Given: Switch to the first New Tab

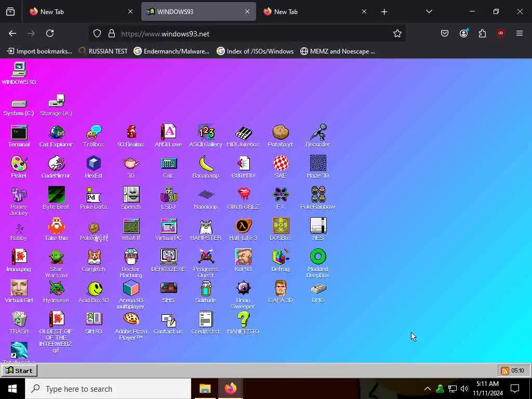Looking at the screenshot, I should point(81,11).
